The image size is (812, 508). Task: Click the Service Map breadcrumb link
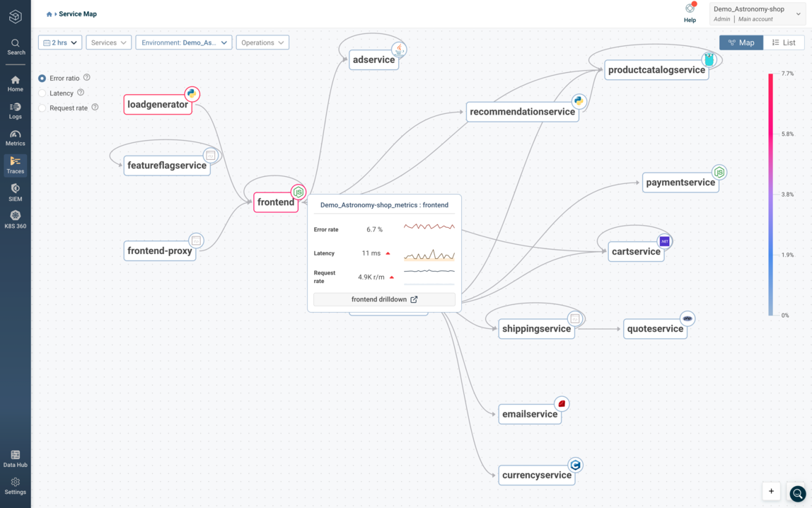pos(78,13)
